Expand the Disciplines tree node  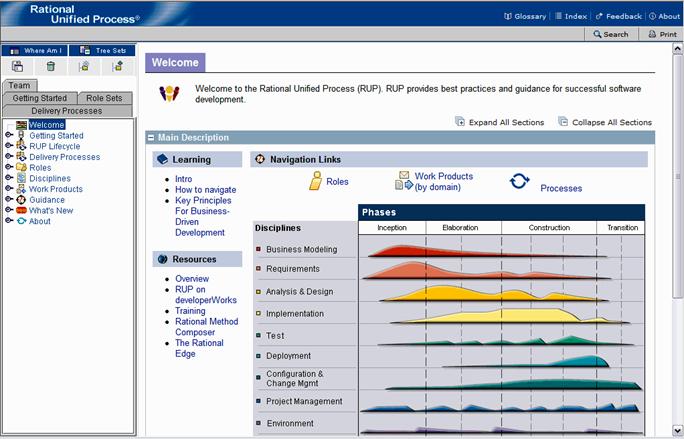8,178
